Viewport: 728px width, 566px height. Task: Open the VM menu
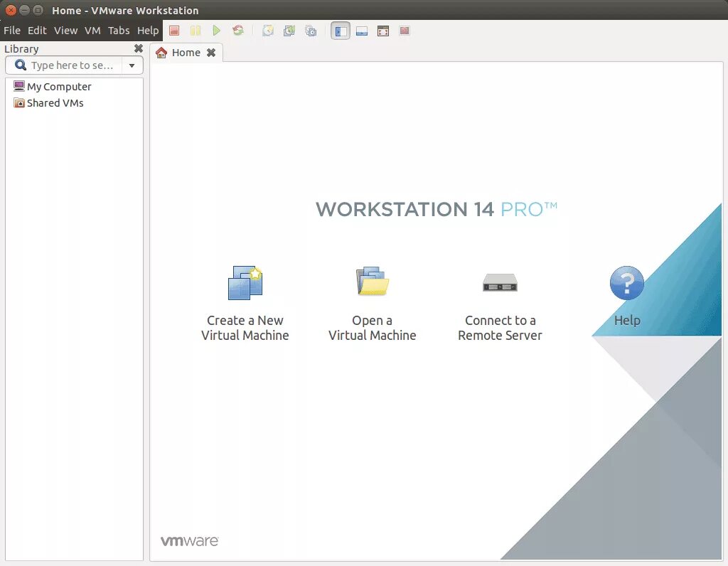coord(92,31)
